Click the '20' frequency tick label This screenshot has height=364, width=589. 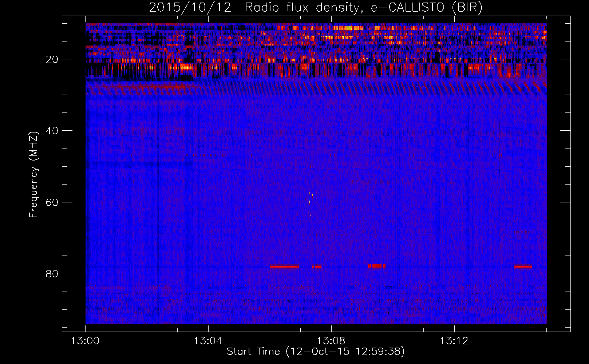pos(52,59)
